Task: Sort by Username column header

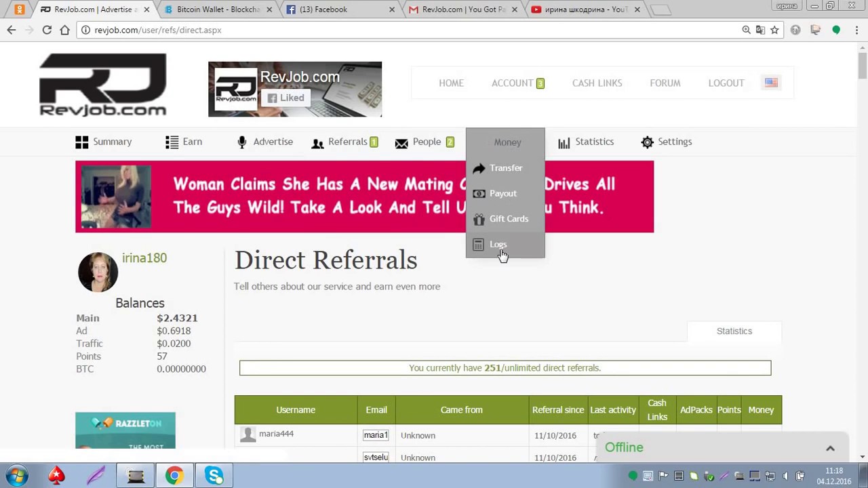Action: tap(296, 410)
